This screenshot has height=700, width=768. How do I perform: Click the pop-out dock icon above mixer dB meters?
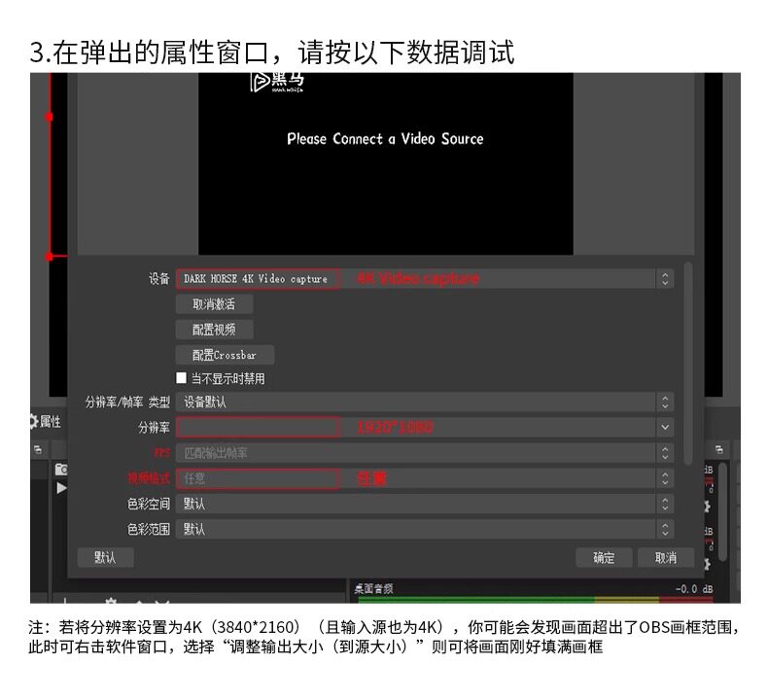718,450
